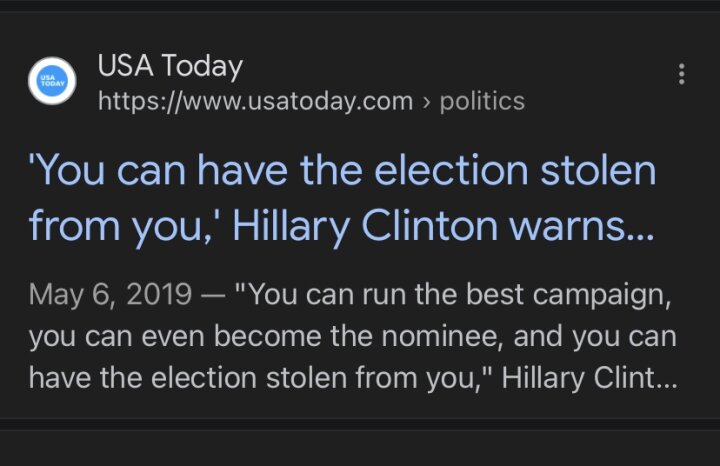Image resolution: width=720 pixels, height=466 pixels.
Task: Click the word 'Today' in site name
Action: (202, 66)
